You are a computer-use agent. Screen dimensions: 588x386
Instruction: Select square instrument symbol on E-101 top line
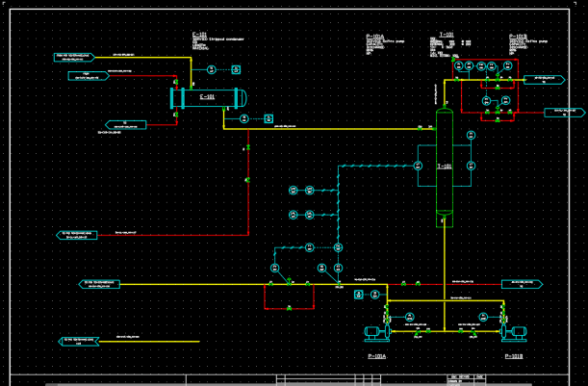(236, 69)
